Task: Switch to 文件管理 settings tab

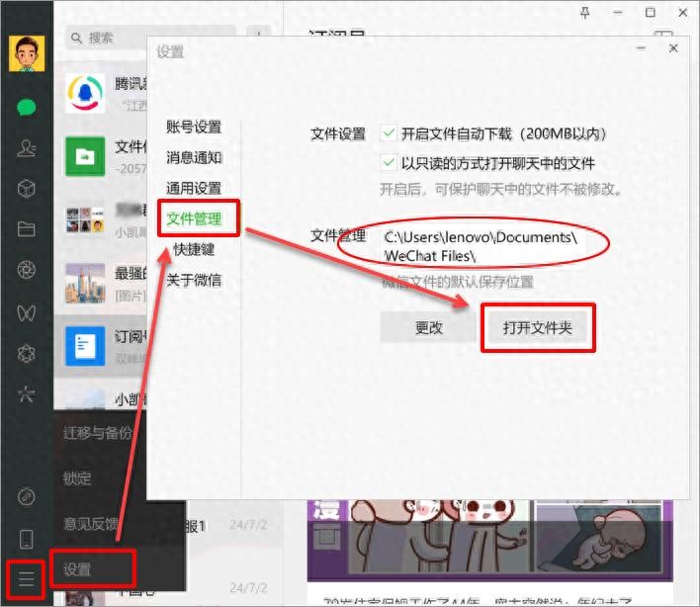Action: tap(195, 218)
